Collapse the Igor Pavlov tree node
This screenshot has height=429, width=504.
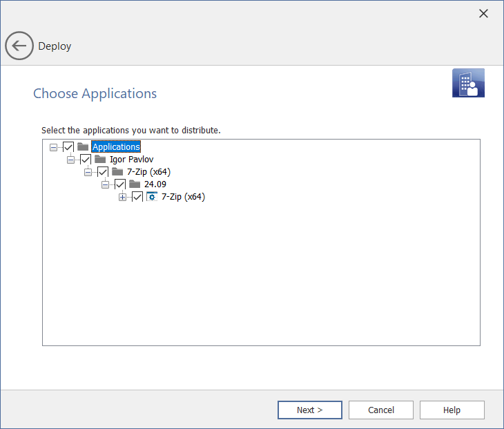tap(71, 160)
